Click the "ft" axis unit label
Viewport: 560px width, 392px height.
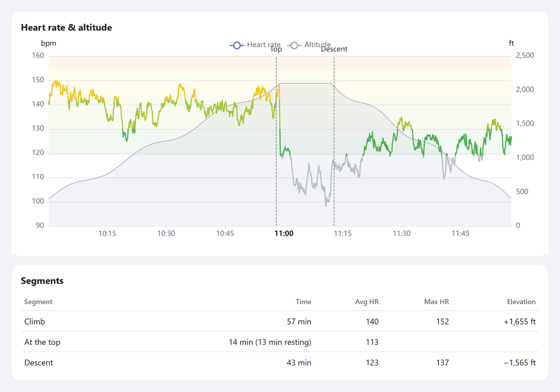pyautogui.click(x=511, y=43)
